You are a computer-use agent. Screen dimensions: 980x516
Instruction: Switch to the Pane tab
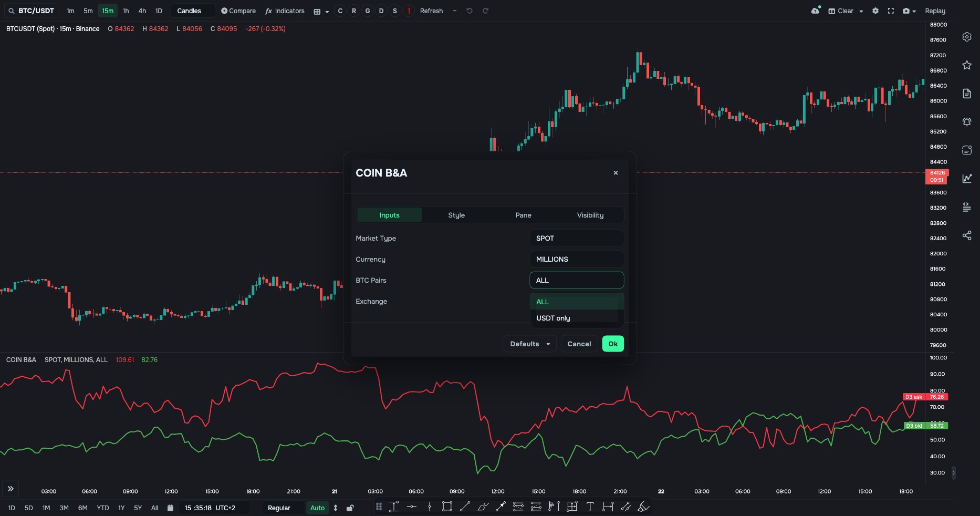point(523,215)
